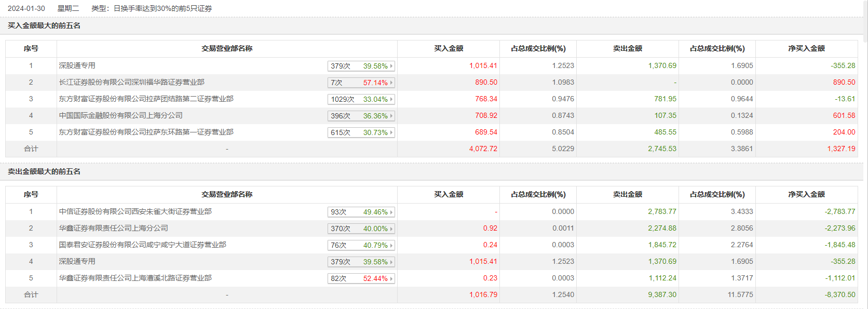This screenshot has width=868, height=309.
Task: Open 华鑫证券上海漕溪北路证券营业部 link
Action: (x=135, y=278)
